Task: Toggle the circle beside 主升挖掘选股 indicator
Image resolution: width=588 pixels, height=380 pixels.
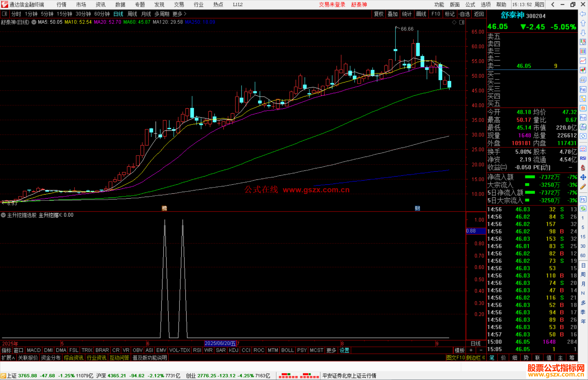Action: coord(3,215)
